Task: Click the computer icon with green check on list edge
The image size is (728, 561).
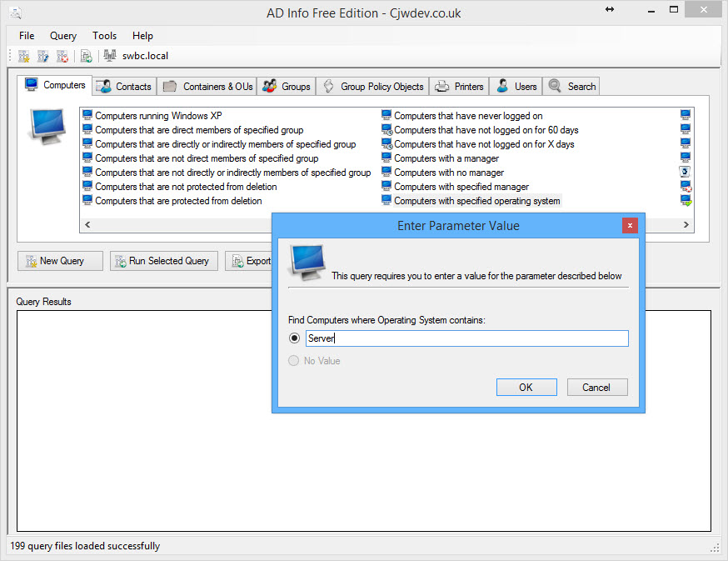Action: coord(686,201)
